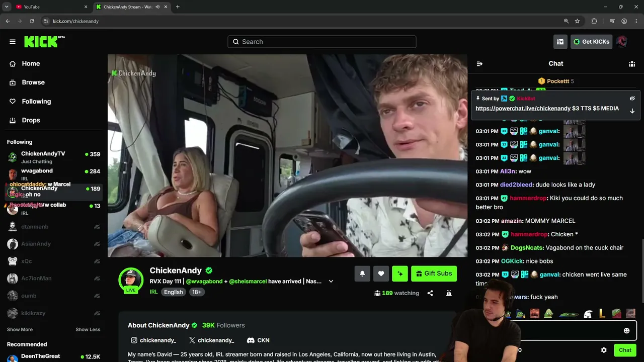Open the ChickenAndy live avatar

click(x=131, y=281)
